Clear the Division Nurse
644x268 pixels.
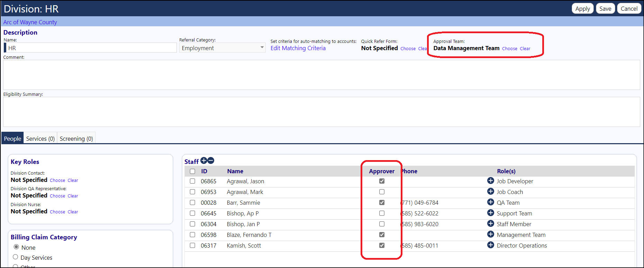[x=73, y=212]
